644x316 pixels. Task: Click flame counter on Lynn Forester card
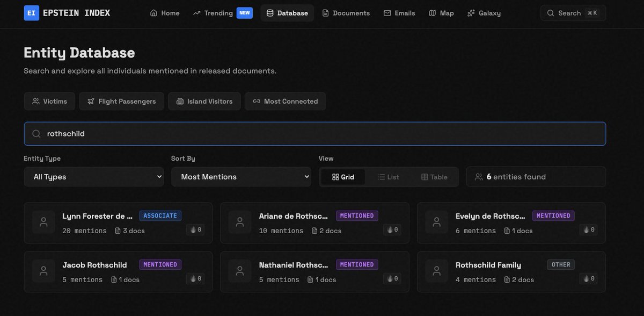[x=195, y=229]
